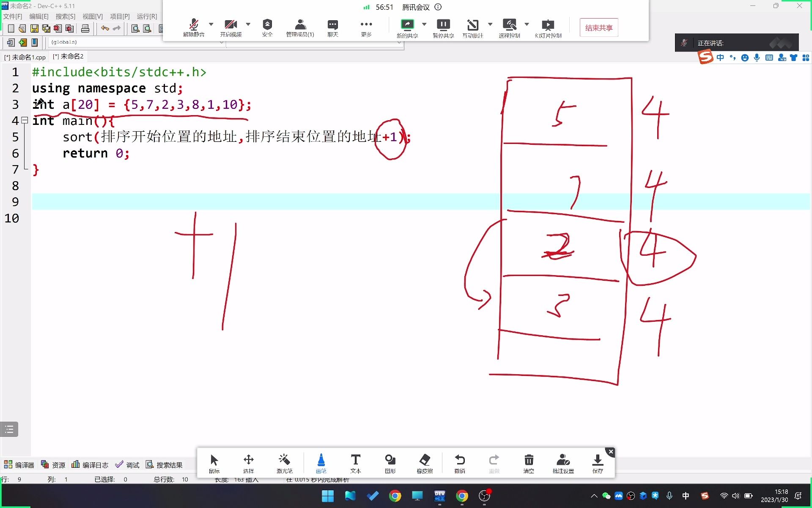Viewport: 812px width, 508px height.
Task: Expand microphone options dropdown arrow
Action: coord(211,24)
